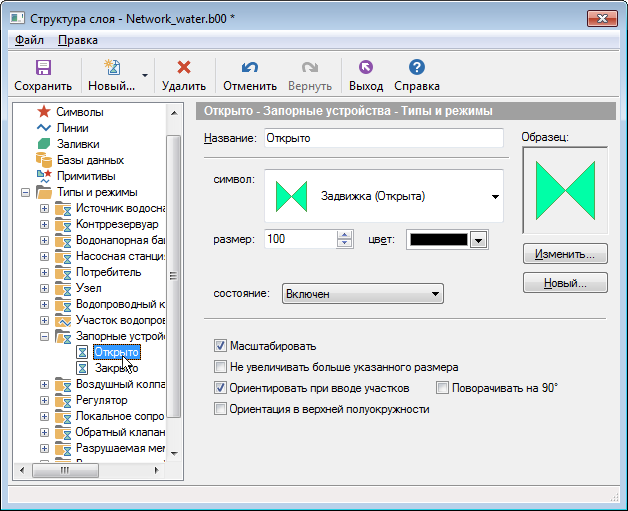Click the Сохранить (Save) toolbar icon
This screenshot has height=511, width=628.
43,68
